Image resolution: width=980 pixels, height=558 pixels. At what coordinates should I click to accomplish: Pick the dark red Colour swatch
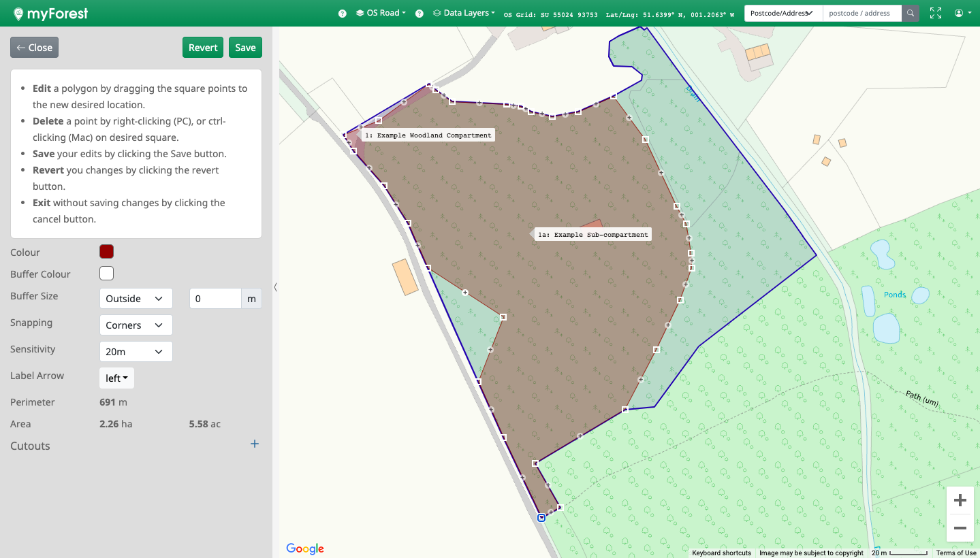[106, 252]
